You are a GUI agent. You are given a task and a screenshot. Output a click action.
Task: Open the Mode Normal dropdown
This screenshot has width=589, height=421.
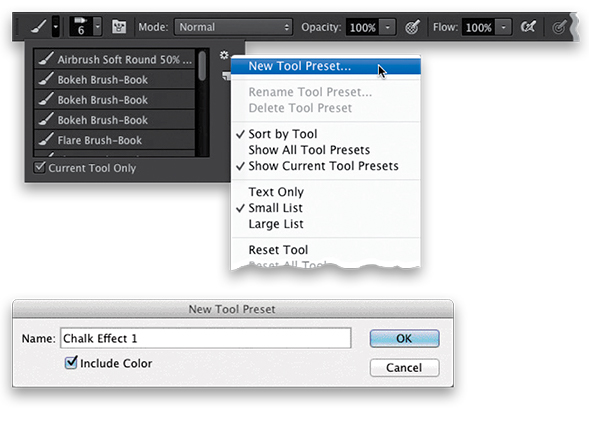tap(233, 27)
